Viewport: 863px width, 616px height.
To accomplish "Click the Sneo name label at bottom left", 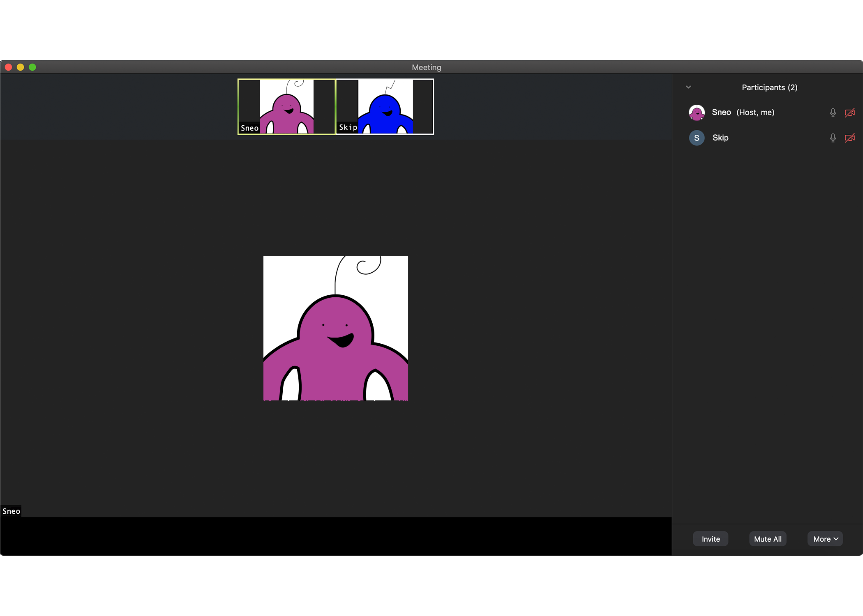I will pyautogui.click(x=11, y=511).
